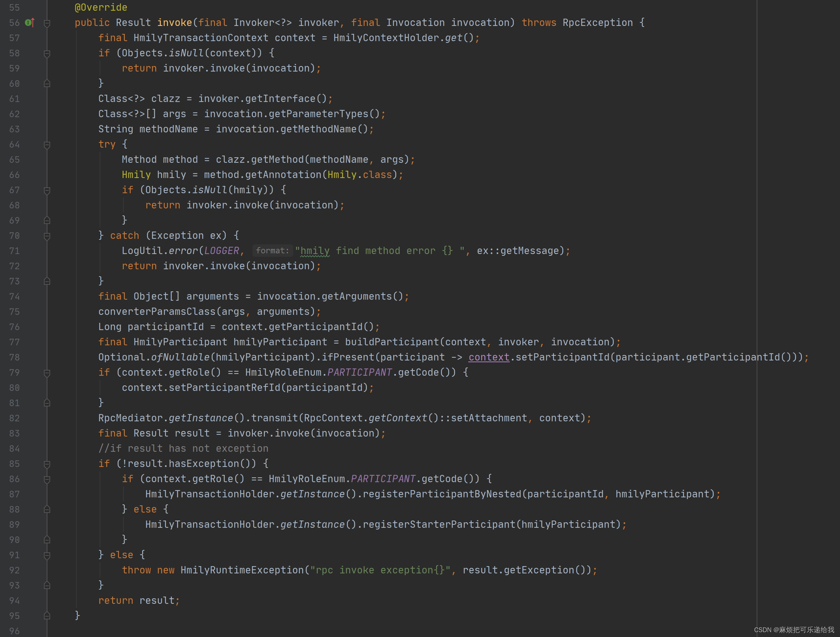This screenshot has width=840, height=637.
Task: Click setAttachment method reference on line 82
Action: 489,418
